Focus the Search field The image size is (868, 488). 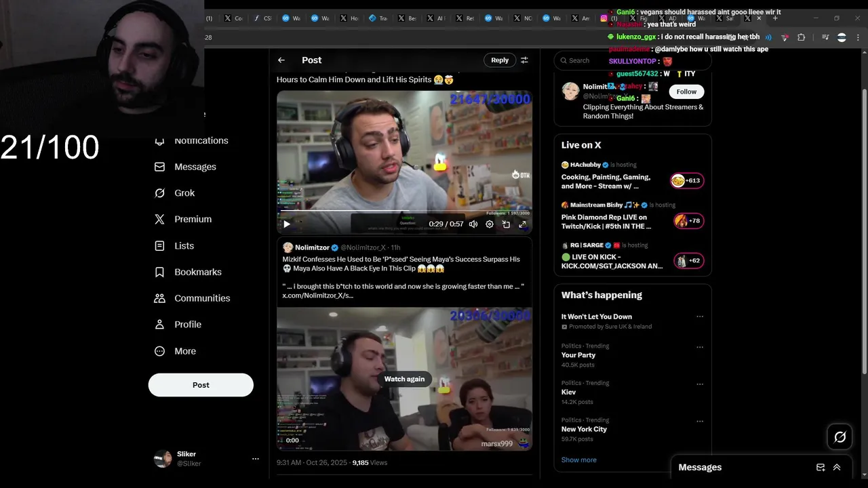pos(633,60)
